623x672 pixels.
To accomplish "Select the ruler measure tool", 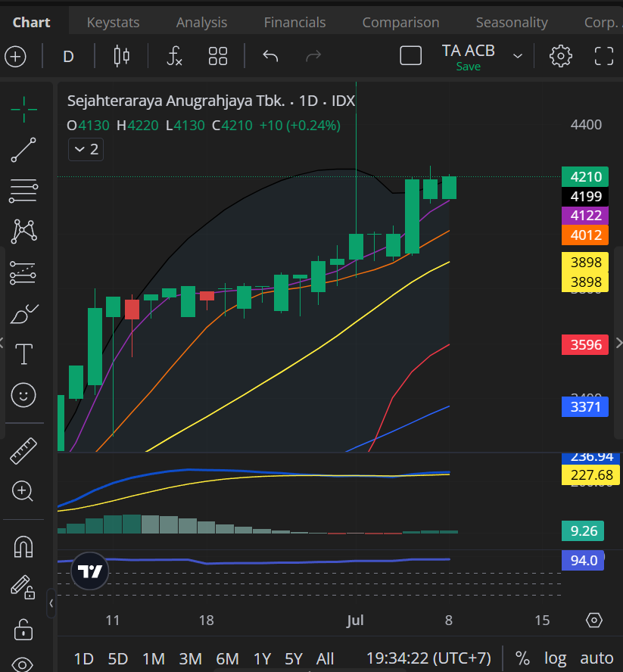I will point(23,451).
